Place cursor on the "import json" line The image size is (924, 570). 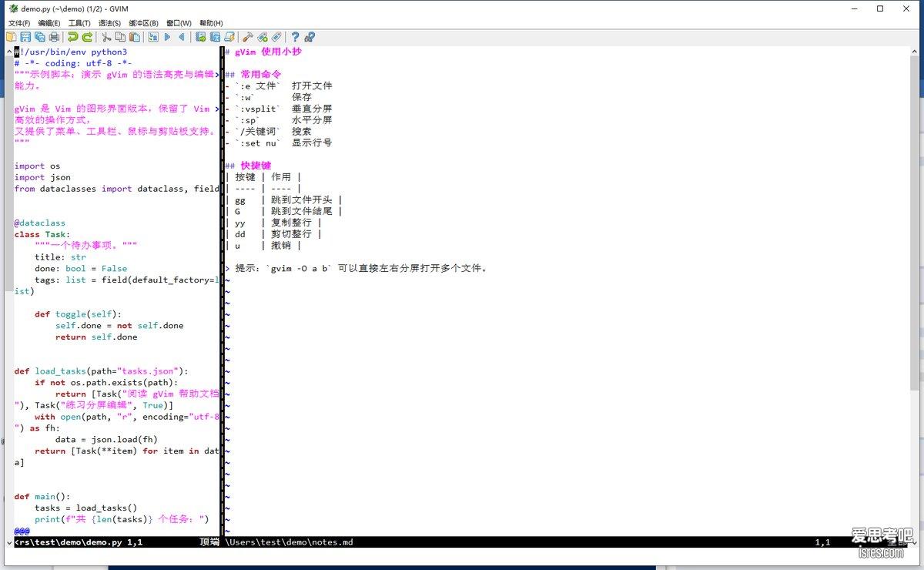42,177
